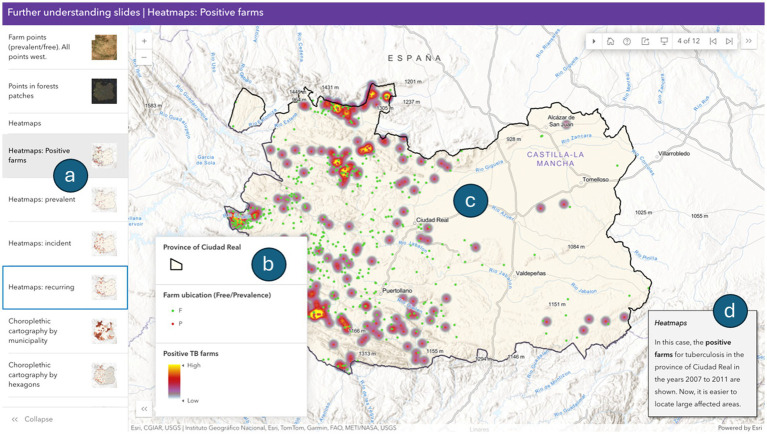This screenshot has width=767, height=434.
Task: Start slideshow autoplay with play icon
Action: click(594, 41)
